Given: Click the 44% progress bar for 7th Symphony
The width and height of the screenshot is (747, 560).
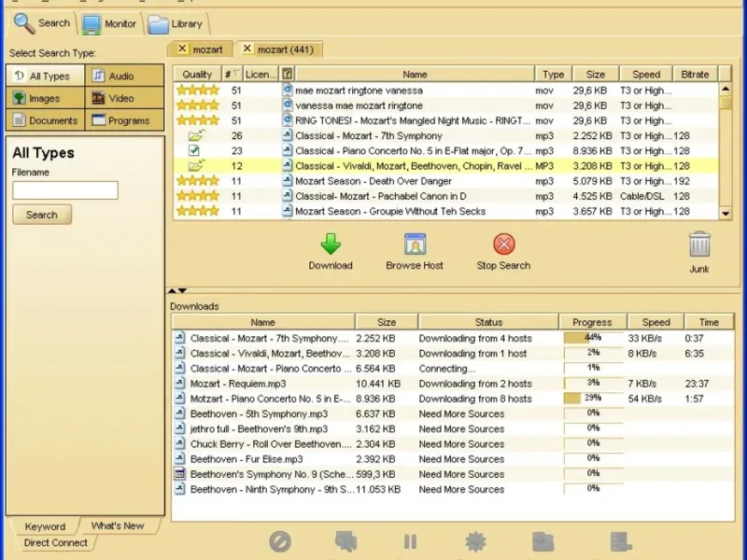Looking at the screenshot, I should tap(592, 338).
